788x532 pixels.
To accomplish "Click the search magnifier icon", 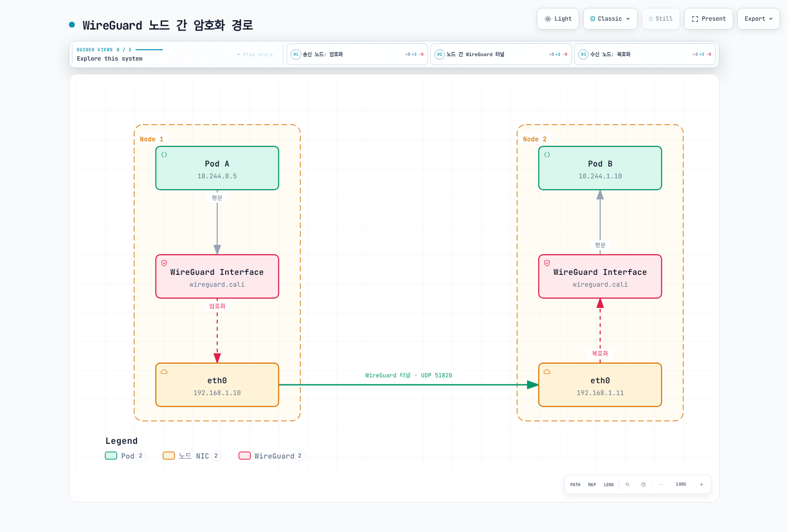I will [627, 485].
